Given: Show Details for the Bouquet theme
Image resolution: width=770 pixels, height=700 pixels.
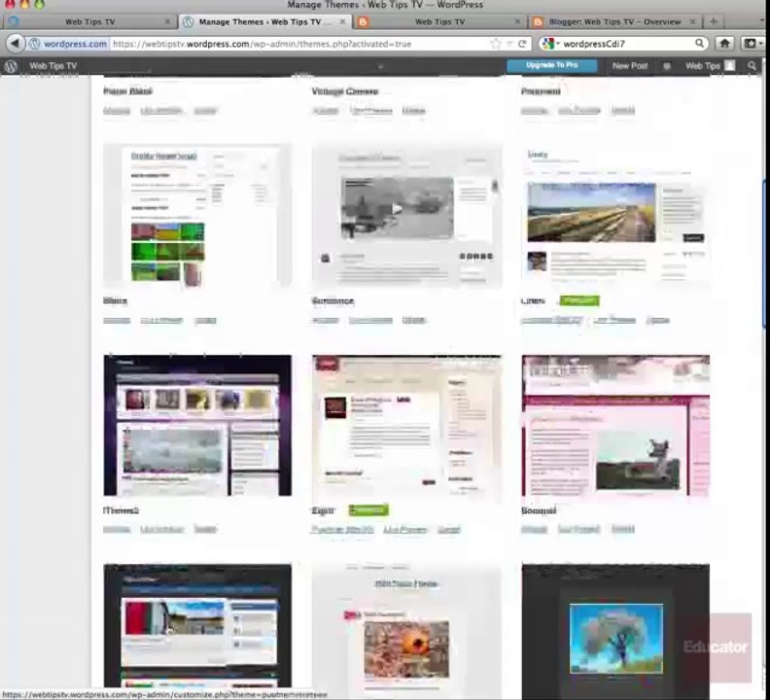Looking at the screenshot, I should point(622,529).
